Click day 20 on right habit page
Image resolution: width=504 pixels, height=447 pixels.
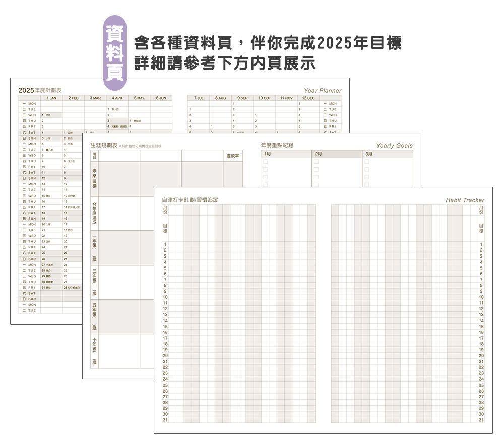point(481,356)
